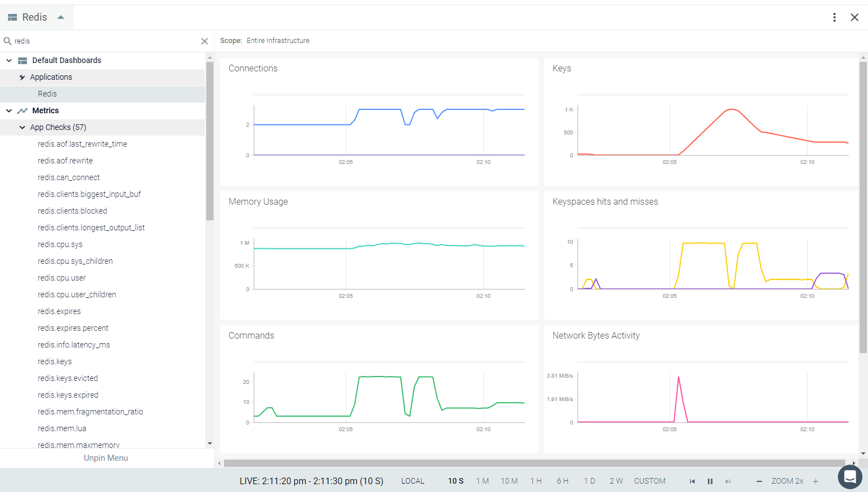868x492 pixels.
Task: Select the 6 H time range
Action: coord(562,481)
